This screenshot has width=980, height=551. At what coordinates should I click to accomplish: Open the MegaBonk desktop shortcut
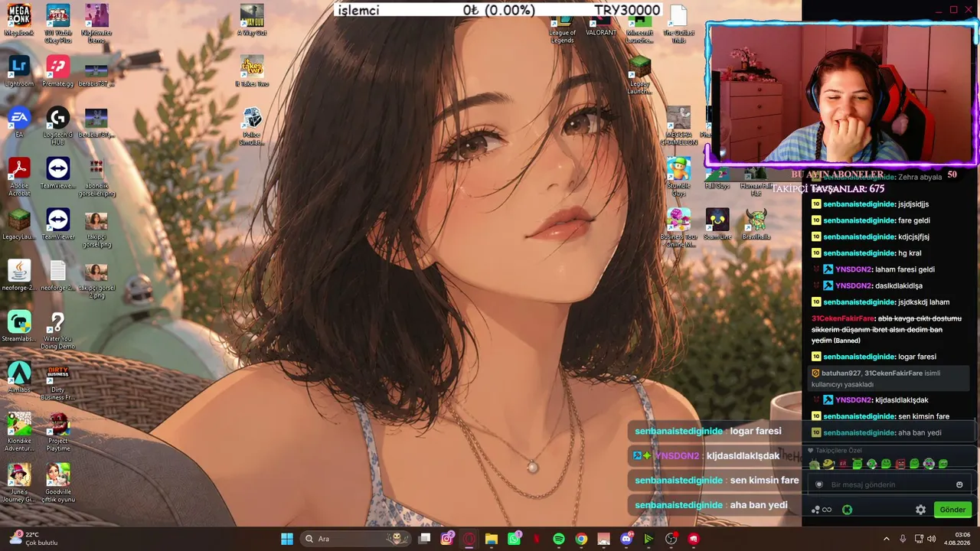19,21
